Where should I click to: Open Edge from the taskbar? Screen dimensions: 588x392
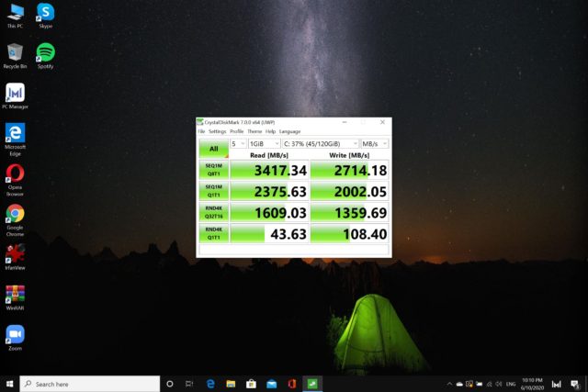210,384
